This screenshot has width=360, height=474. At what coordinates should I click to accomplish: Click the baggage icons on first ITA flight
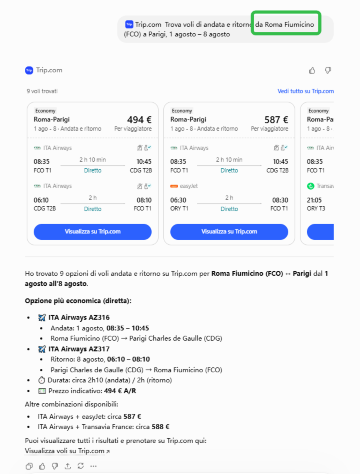click(144, 148)
